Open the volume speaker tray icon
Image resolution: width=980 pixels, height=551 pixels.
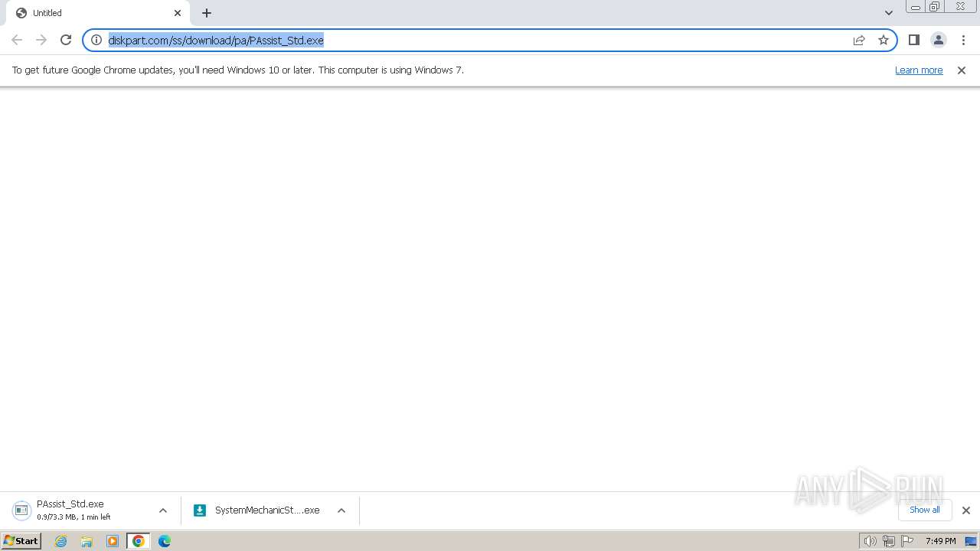click(x=870, y=541)
